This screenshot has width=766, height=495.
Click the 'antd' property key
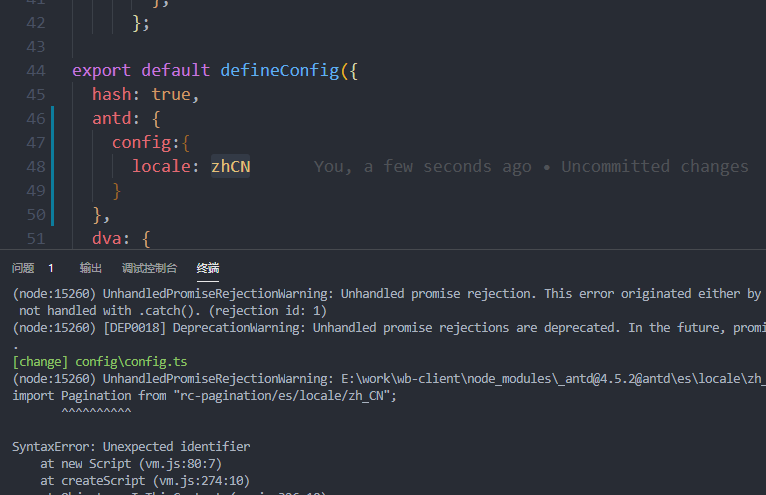click(112, 118)
